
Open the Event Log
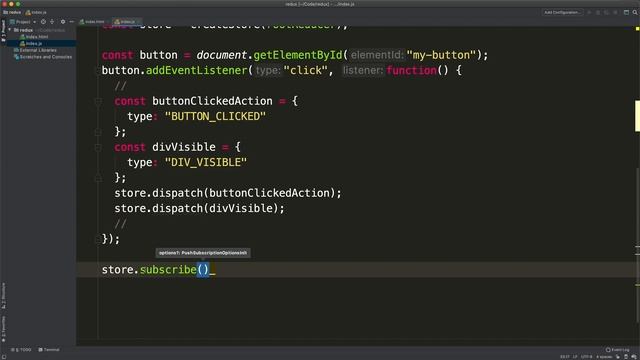click(618, 350)
